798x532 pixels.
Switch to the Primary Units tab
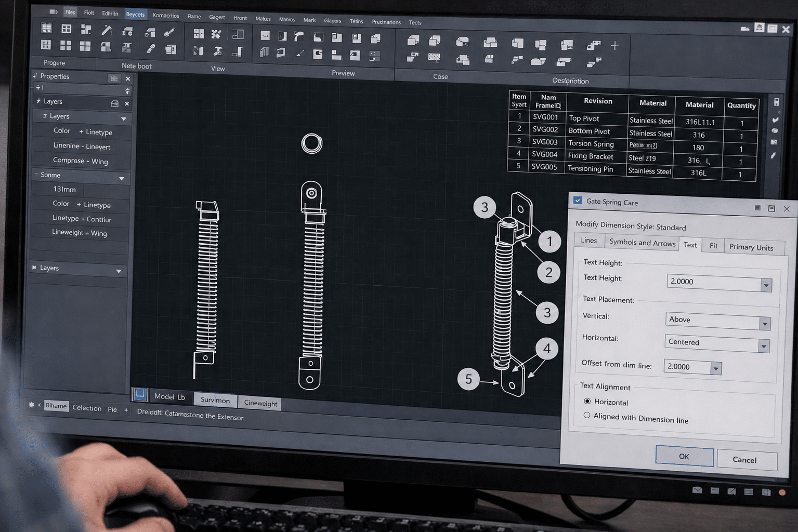click(751, 247)
